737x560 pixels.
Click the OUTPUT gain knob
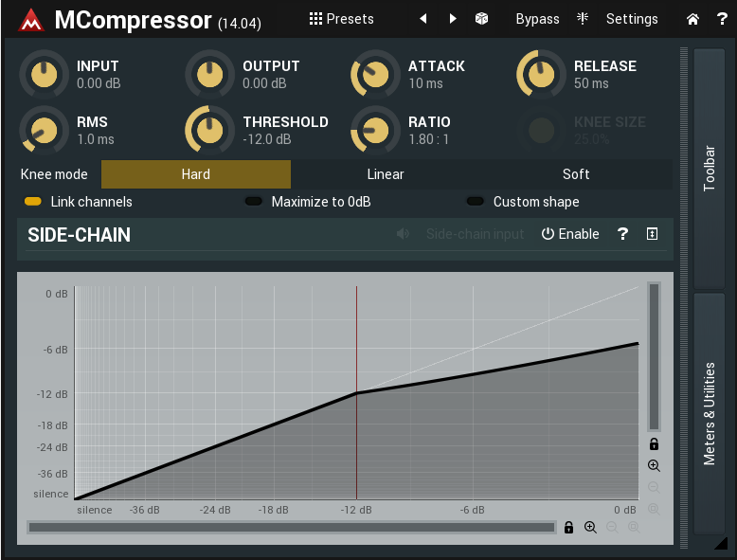coord(209,74)
